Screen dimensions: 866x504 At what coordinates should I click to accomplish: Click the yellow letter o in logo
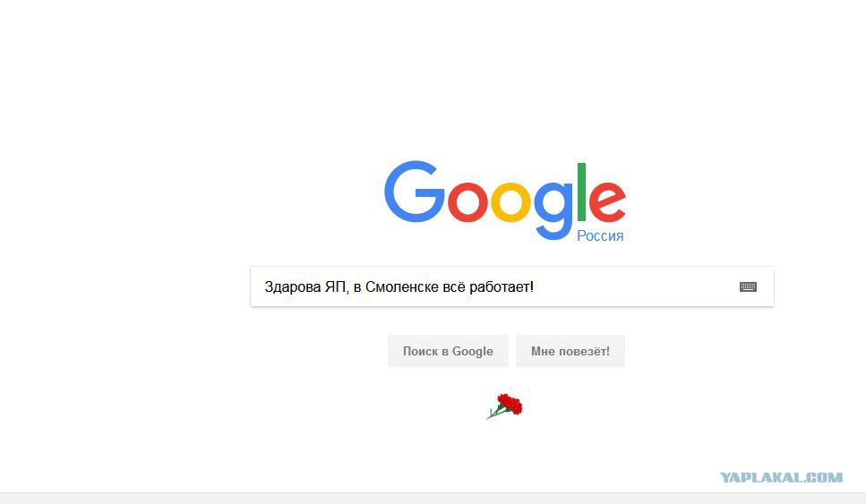coord(510,201)
